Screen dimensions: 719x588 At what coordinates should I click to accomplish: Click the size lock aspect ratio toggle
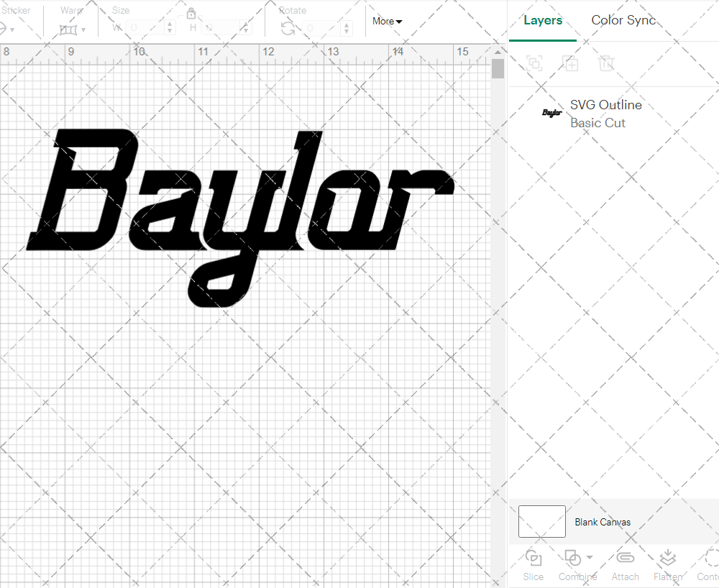click(x=191, y=13)
